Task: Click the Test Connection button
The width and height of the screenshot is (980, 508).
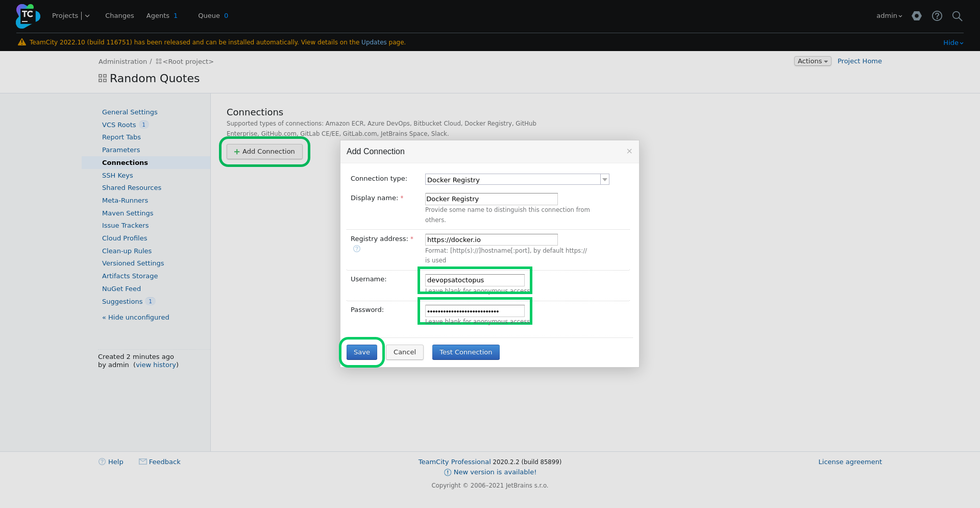Action: (x=466, y=352)
